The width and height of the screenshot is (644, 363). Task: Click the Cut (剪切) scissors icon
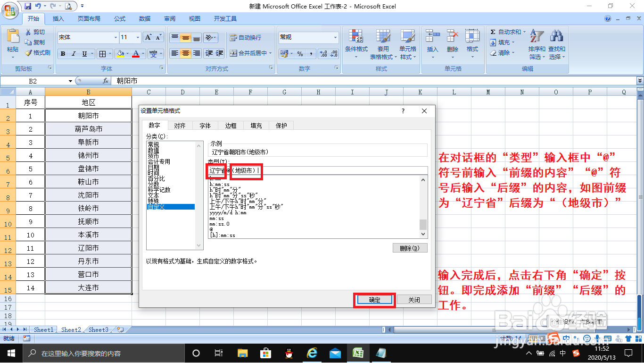click(x=29, y=32)
